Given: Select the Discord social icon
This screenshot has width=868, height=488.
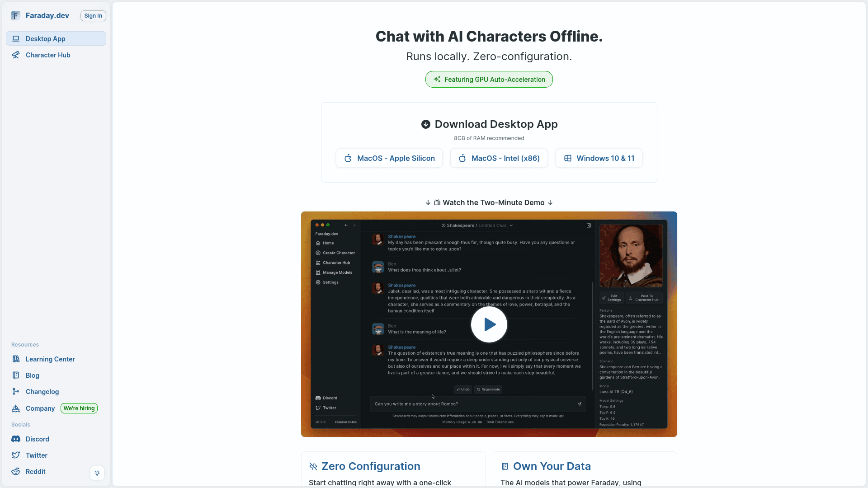Looking at the screenshot, I should [15, 439].
